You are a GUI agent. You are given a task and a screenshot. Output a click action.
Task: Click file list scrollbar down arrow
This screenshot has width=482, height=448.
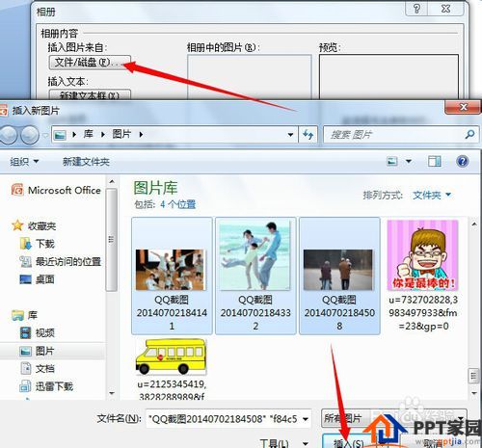474,393
